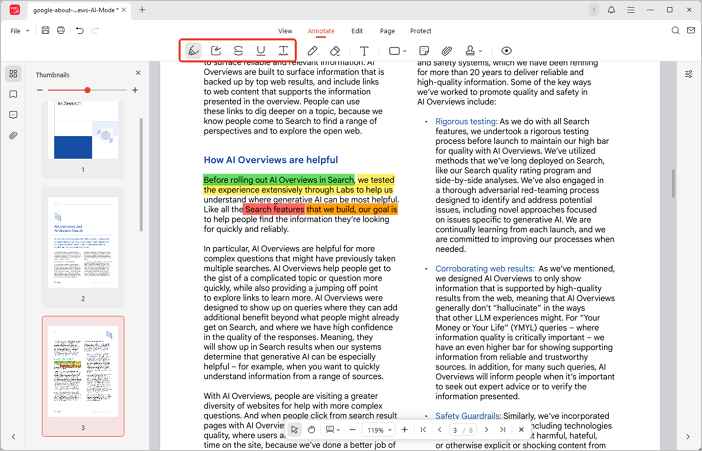
Task: Open the Comments panel
Action: click(13, 115)
